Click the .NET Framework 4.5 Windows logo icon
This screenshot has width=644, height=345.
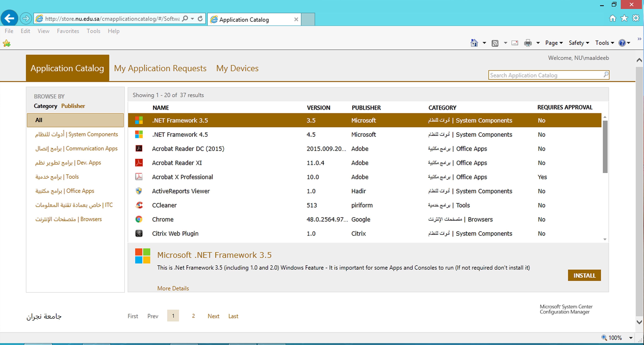coord(139,134)
